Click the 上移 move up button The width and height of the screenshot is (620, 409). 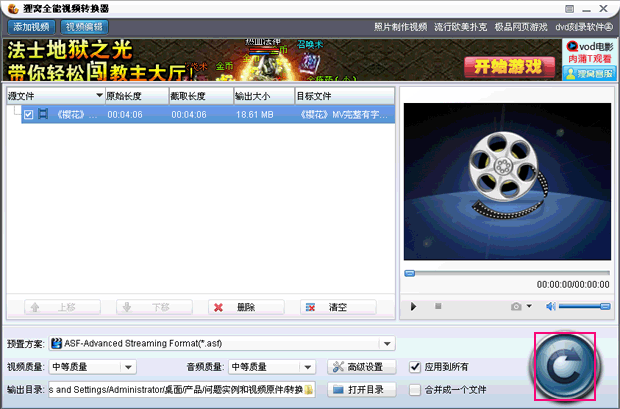[x=62, y=307]
